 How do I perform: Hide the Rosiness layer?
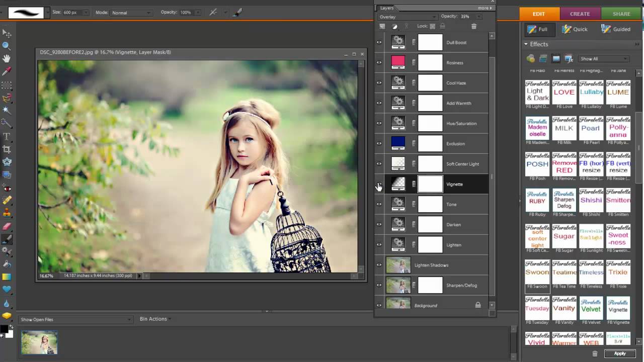click(379, 63)
